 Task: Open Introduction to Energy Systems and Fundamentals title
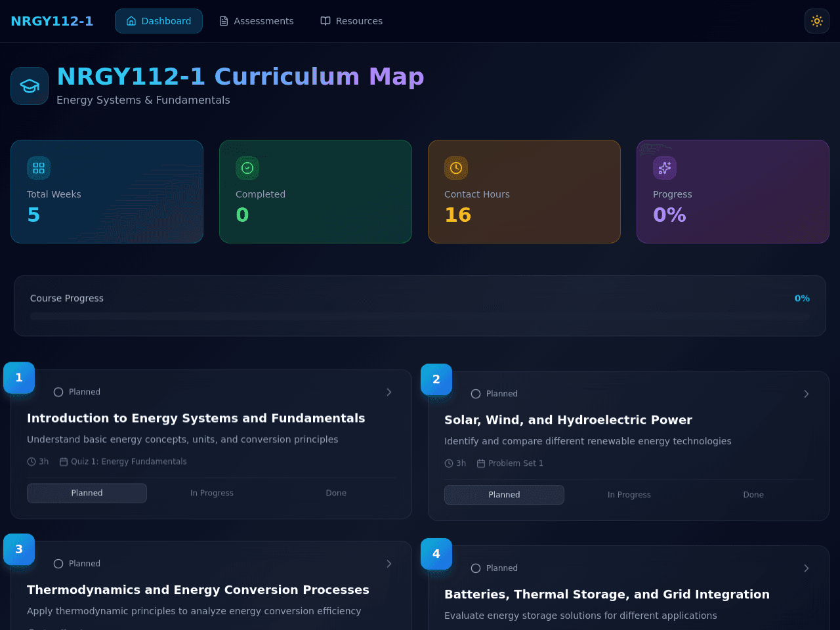point(196,418)
